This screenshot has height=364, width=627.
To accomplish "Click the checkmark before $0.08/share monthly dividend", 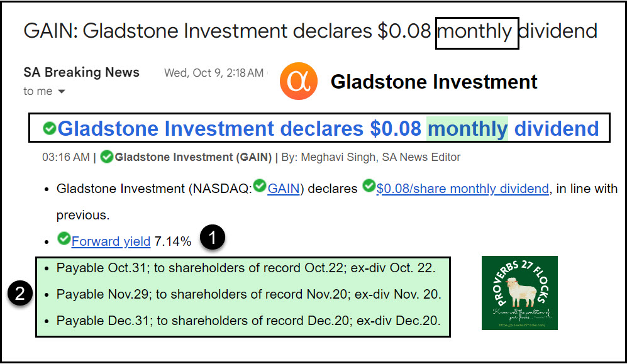I will 369,187.
